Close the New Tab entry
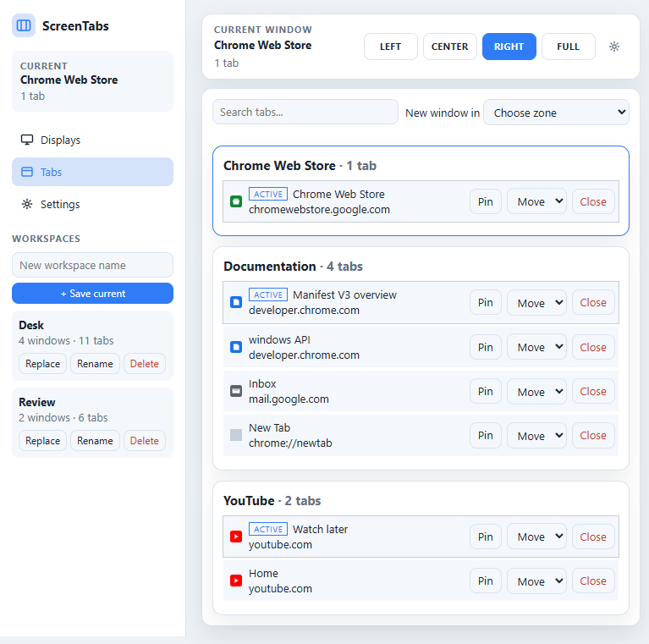The width and height of the screenshot is (649, 644). pyautogui.click(x=593, y=435)
